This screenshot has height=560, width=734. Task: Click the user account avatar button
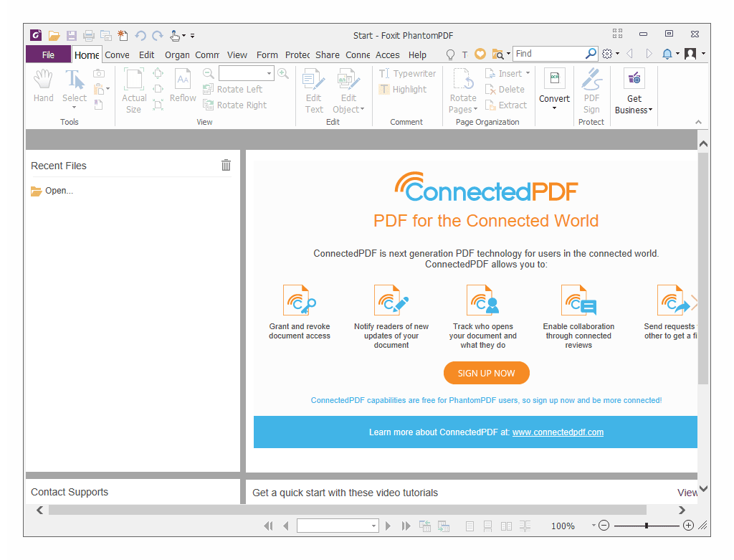point(690,54)
